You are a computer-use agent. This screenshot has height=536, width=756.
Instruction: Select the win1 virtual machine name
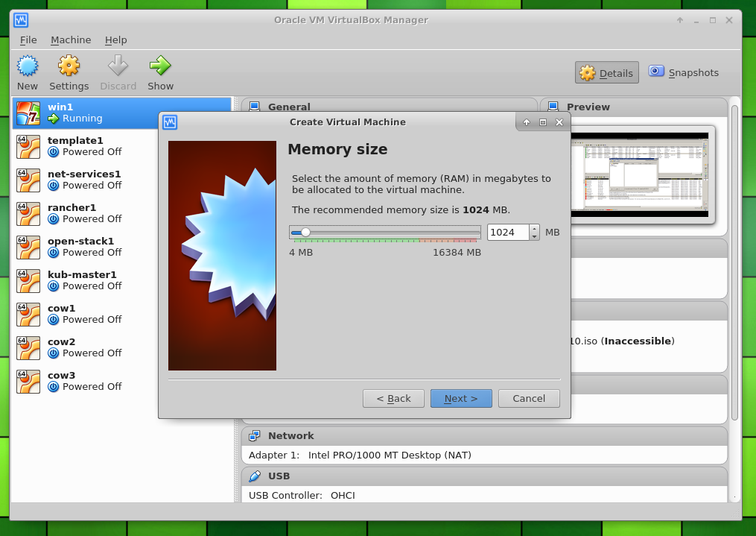[x=60, y=107]
